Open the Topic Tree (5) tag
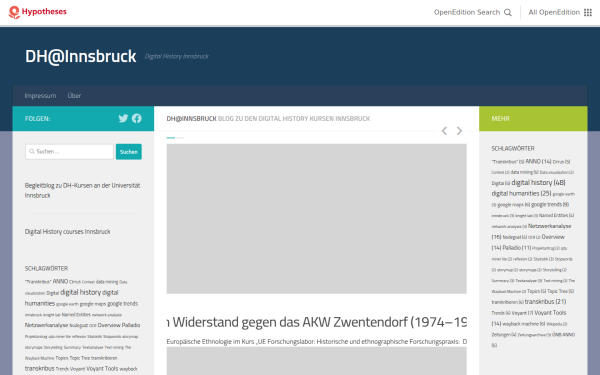Image resolution: width=600 pixels, height=375 pixels. coord(560,291)
